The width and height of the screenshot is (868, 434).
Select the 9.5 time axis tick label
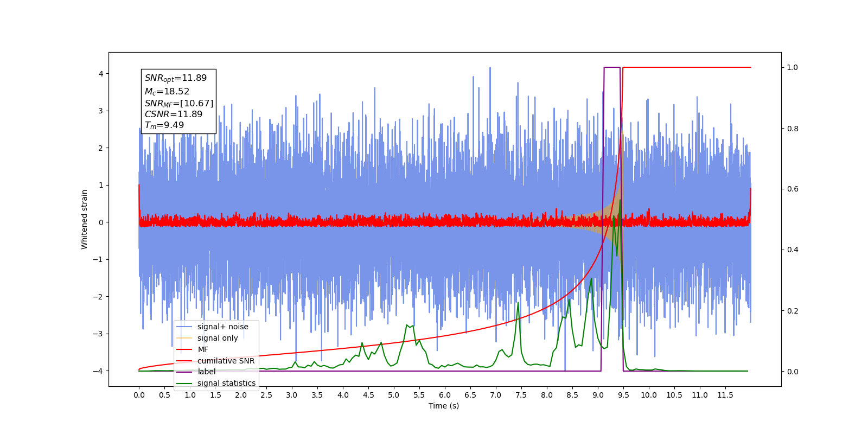coord(623,395)
